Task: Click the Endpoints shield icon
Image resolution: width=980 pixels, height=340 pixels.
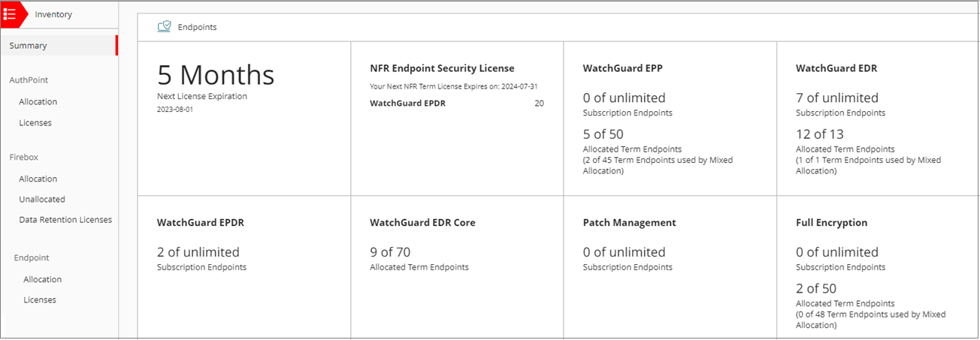Action: click(x=164, y=27)
